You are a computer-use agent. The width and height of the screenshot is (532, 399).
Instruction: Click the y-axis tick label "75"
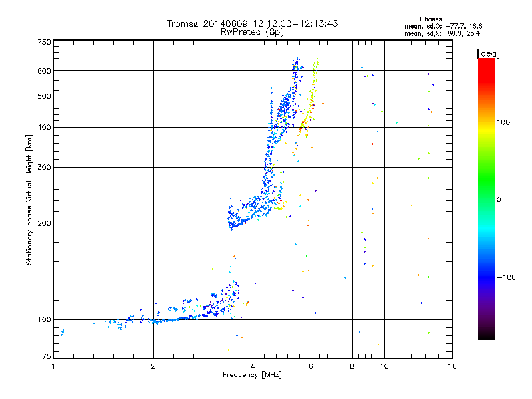click(x=47, y=356)
